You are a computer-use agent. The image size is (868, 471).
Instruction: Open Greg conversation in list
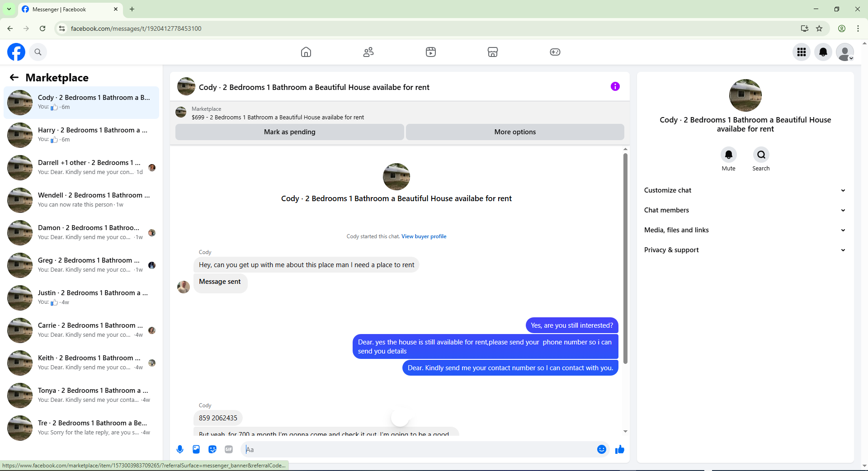pos(81,265)
